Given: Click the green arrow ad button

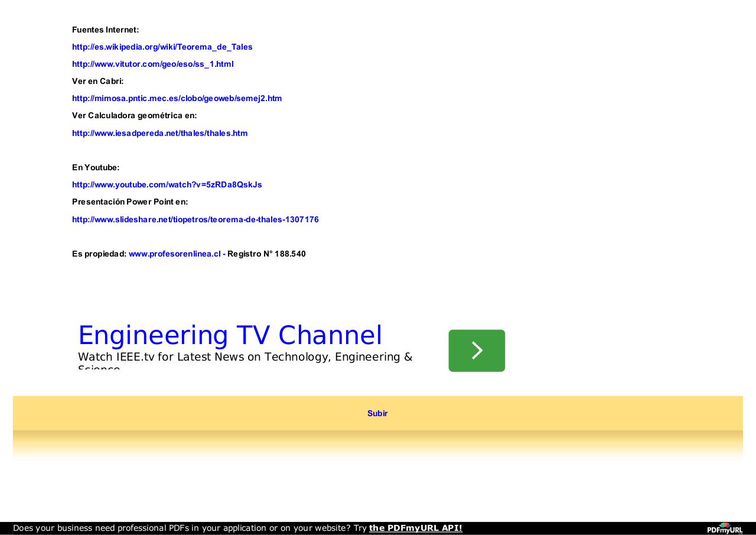Looking at the screenshot, I should 477,351.
